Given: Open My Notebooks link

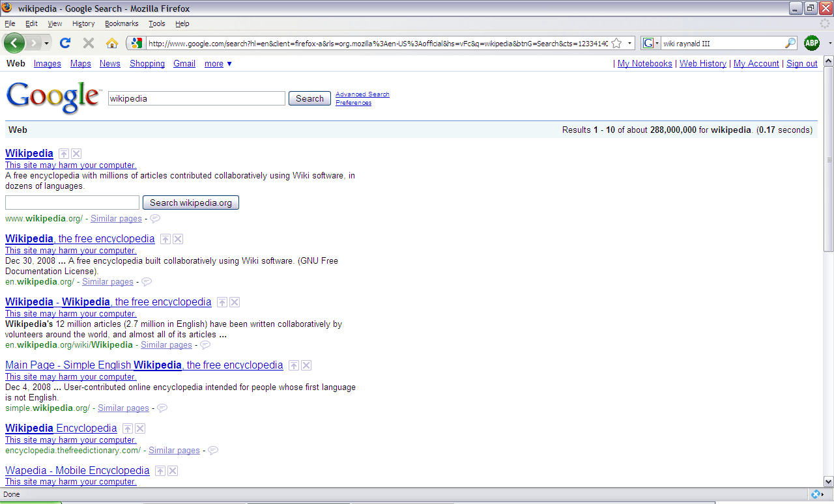Looking at the screenshot, I should click(645, 63).
